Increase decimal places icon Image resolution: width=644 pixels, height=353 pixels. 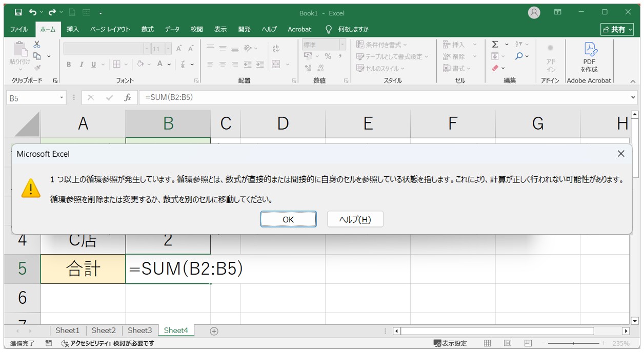[x=308, y=68]
